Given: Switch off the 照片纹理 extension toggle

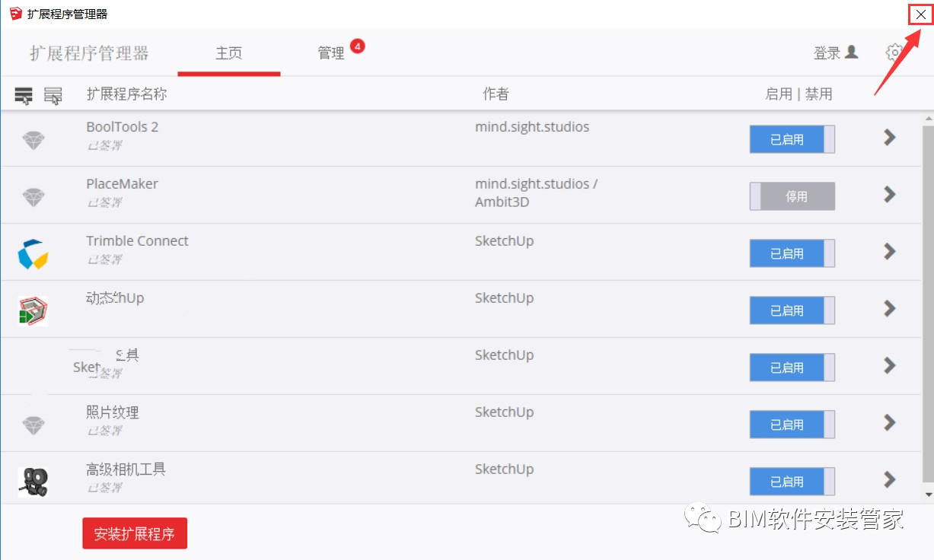Looking at the screenshot, I should point(792,425).
